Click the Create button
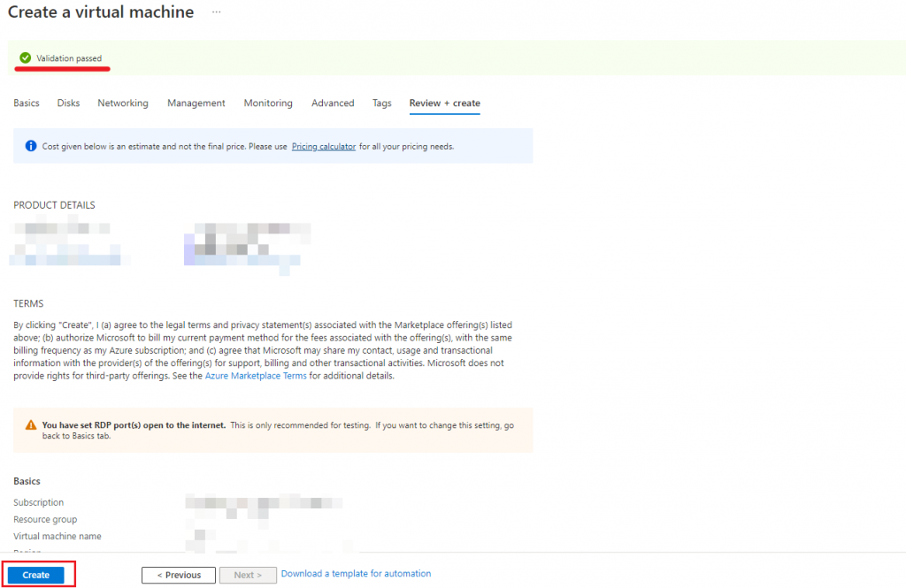Image resolution: width=906 pixels, height=588 pixels. pyautogui.click(x=35, y=575)
